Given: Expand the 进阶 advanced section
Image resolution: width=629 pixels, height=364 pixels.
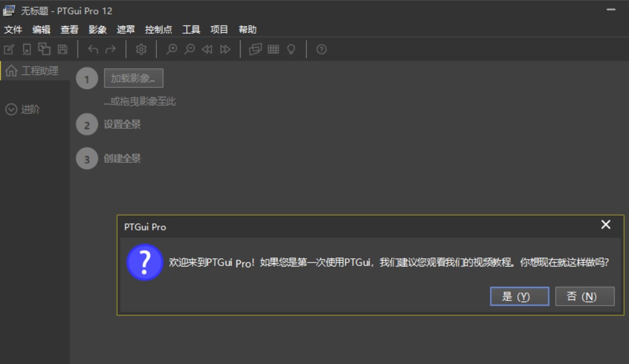Looking at the screenshot, I should point(23,109).
